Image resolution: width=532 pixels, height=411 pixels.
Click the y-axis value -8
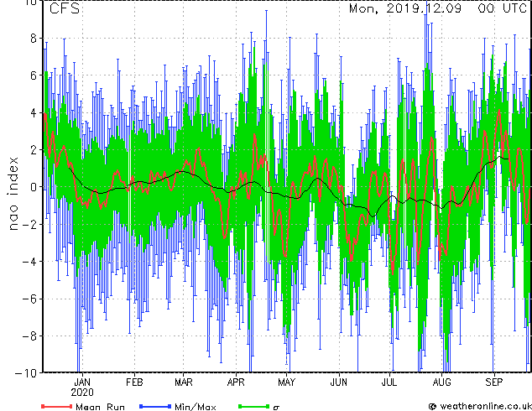[x=29, y=336]
